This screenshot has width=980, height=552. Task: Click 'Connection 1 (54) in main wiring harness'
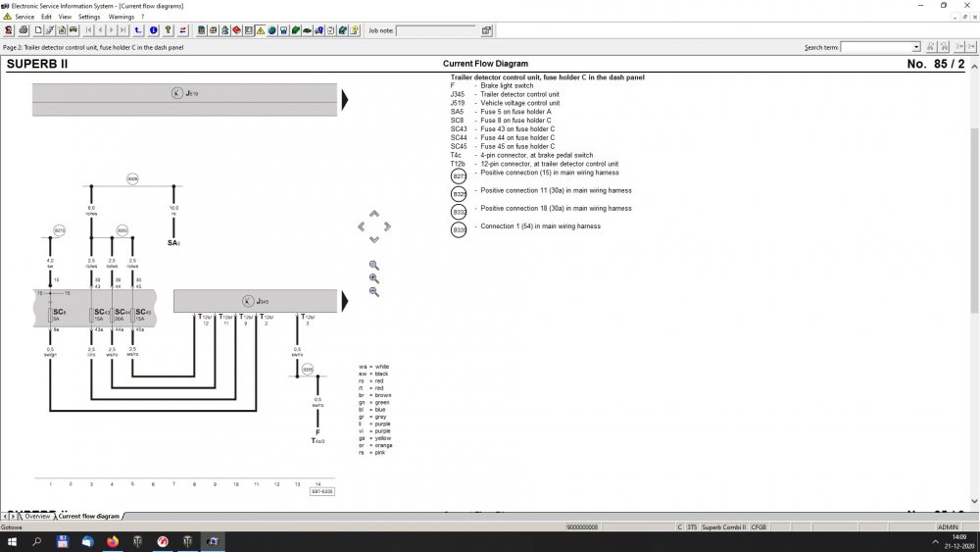(x=541, y=226)
